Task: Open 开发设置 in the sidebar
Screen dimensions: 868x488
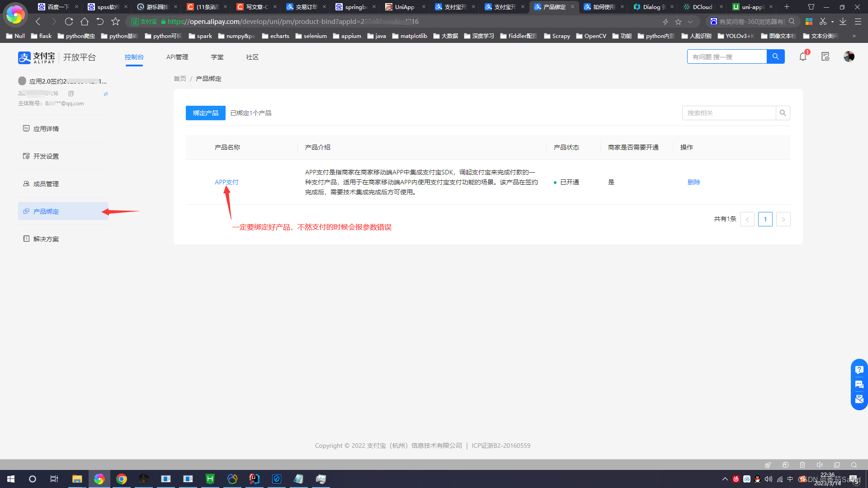Action: (63, 156)
